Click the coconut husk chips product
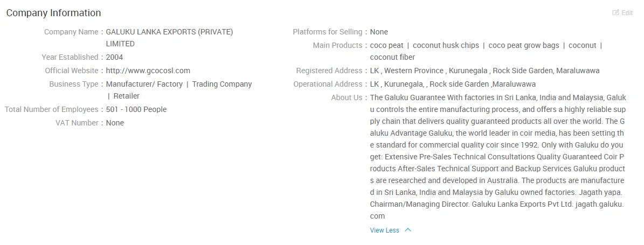This screenshot has width=644, height=245. pyautogui.click(x=446, y=45)
